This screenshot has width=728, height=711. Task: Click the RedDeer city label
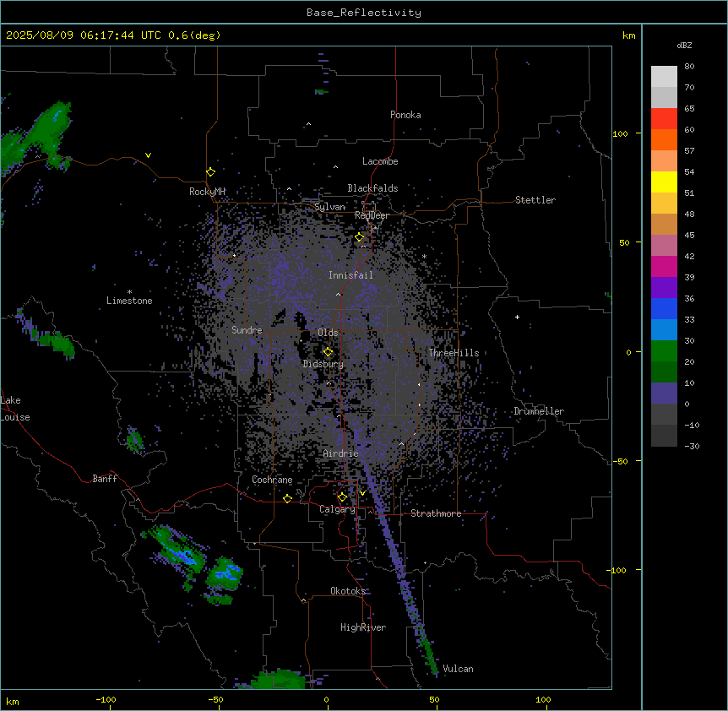click(x=372, y=215)
